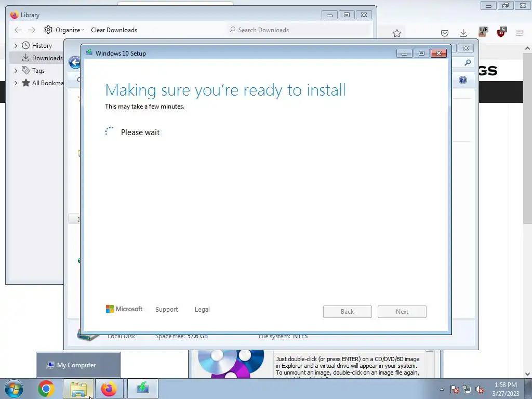The image size is (532, 399).
Task: Open the Support link in Setup
Action: 167,310
